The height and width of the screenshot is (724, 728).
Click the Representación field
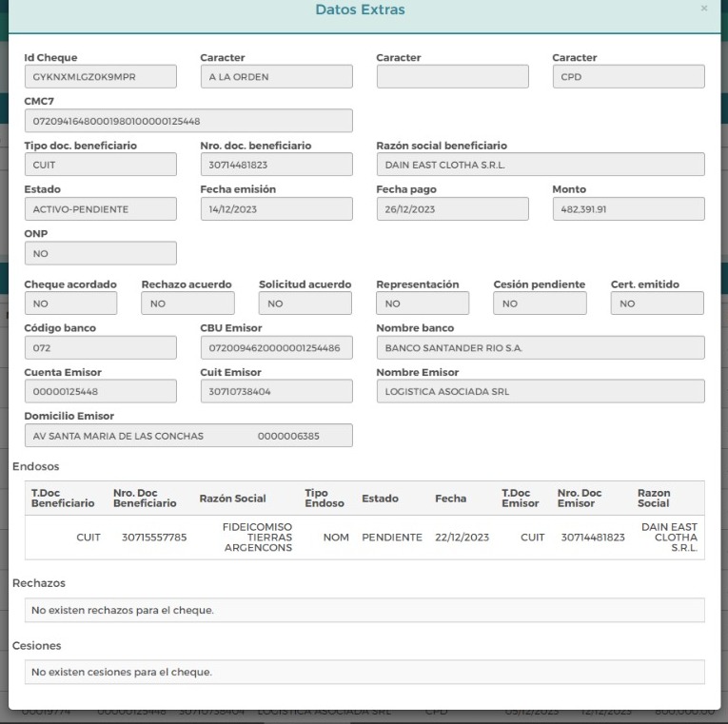click(x=423, y=303)
